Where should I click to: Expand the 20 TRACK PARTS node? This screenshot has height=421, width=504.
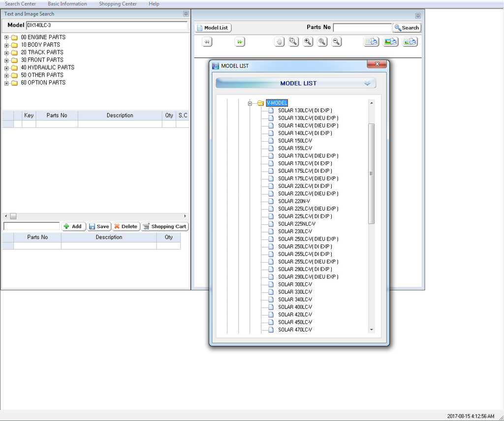tap(6, 53)
